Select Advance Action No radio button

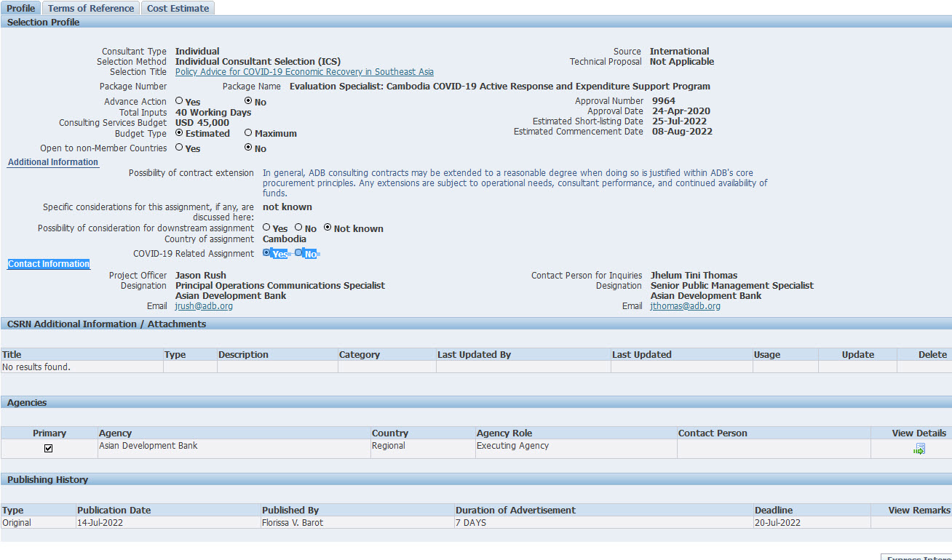[248, 101]
